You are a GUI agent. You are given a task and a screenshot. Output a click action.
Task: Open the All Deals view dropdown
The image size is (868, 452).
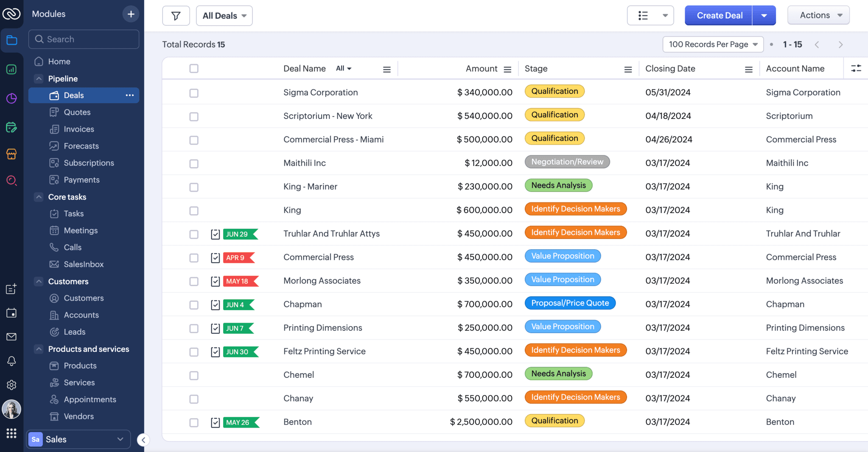(224, 15)
